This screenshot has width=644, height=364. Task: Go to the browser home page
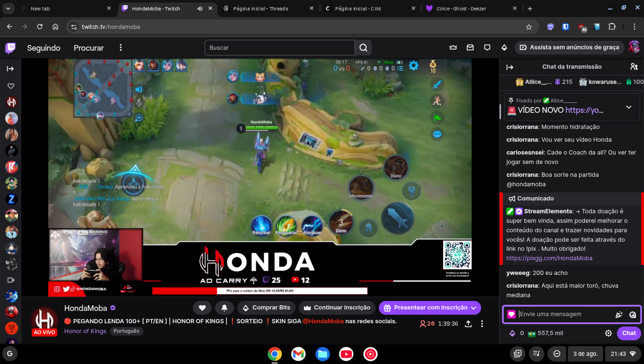pyautogui.click(x=55, y=27)
